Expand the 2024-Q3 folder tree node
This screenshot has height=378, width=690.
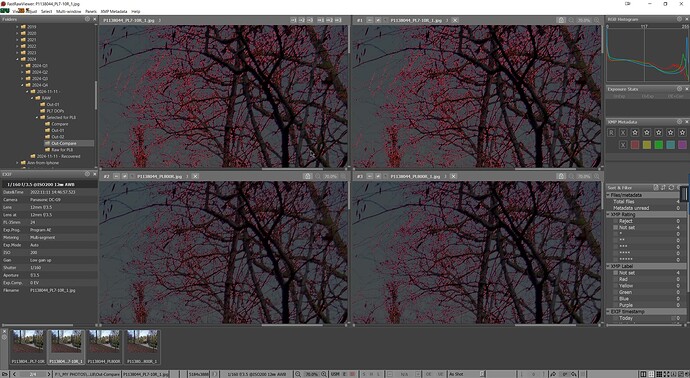(22, 78)
